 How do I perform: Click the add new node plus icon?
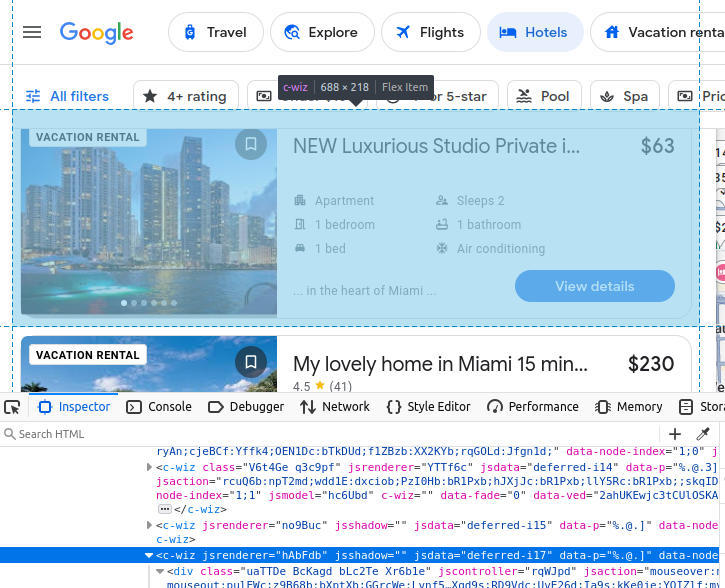tap(675, 434)
